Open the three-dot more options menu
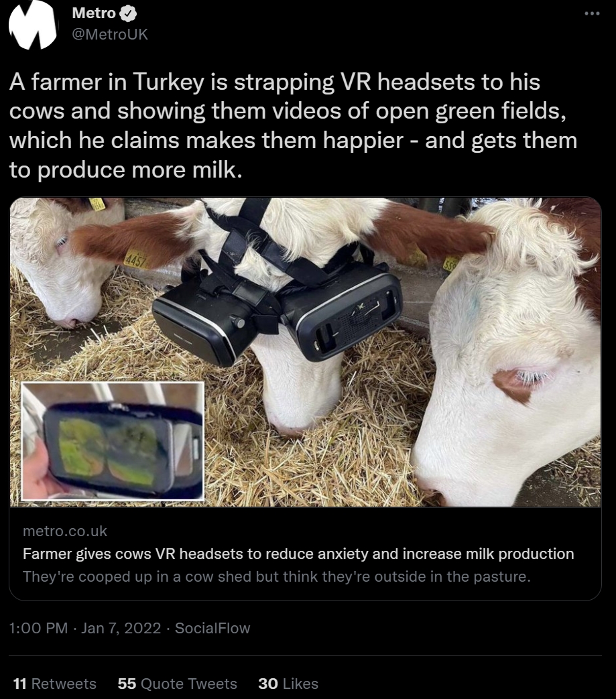616x699 pixels. coord(592,14)
